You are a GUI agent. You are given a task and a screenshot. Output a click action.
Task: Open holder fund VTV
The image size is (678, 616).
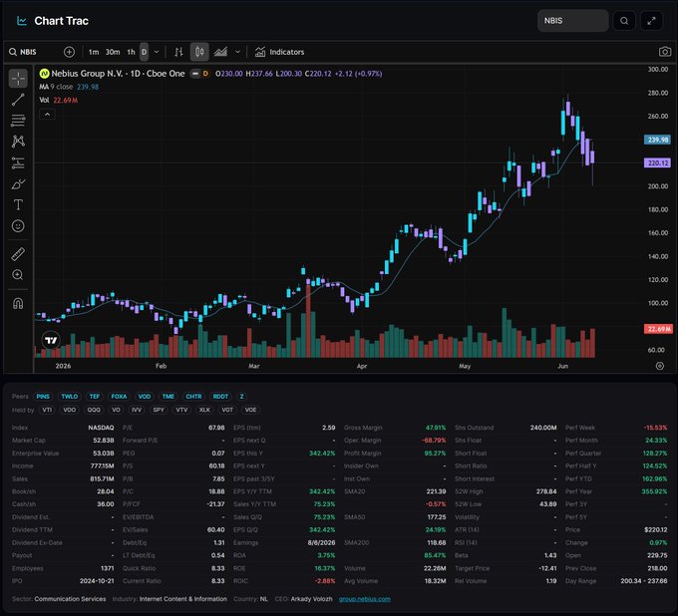181,410
